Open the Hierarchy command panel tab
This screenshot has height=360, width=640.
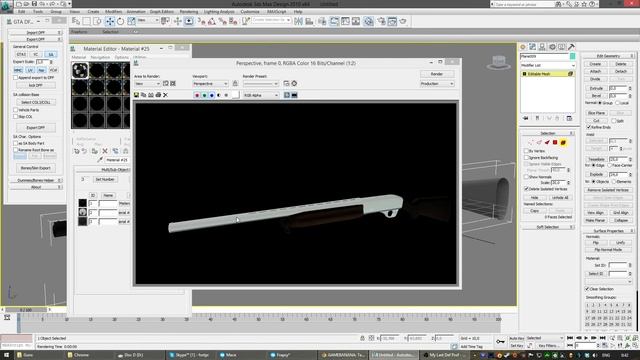[542, 47]
